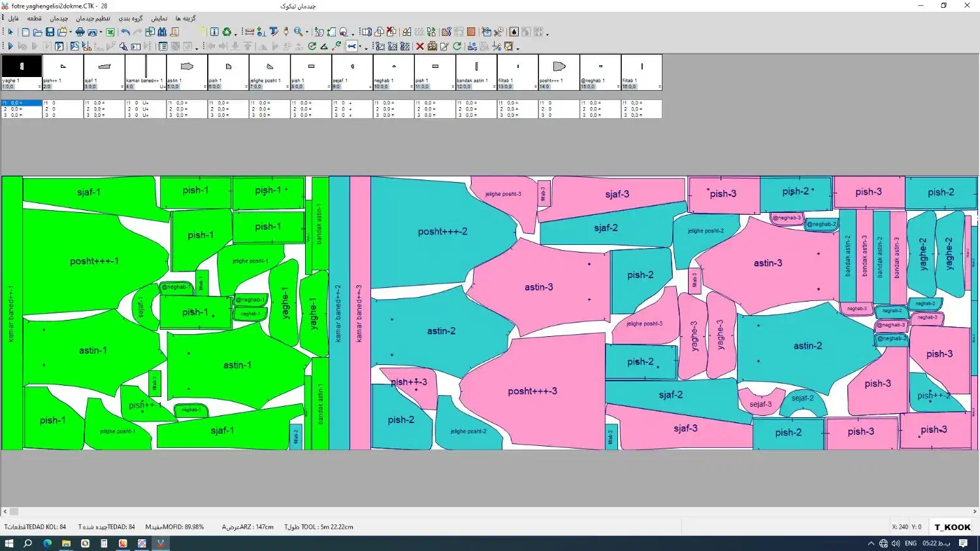Screen dimensions: 980x551
Task: Click the blue info icon
Action: tap(214, 32)
